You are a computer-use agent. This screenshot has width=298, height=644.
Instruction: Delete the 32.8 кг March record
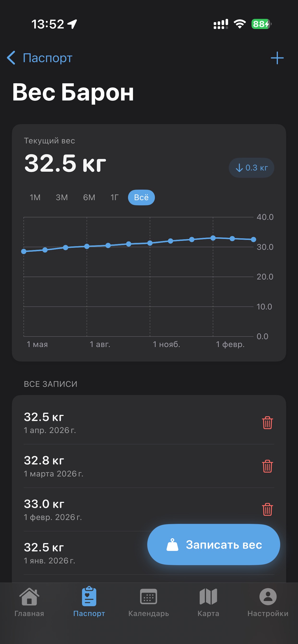[267, 466]
